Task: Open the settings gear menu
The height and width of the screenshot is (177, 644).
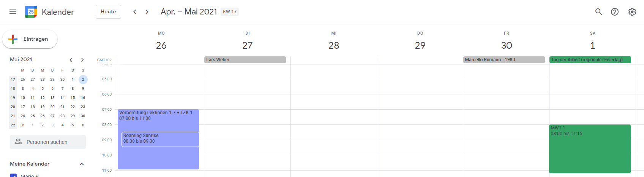Action: (x=632, y=12)
